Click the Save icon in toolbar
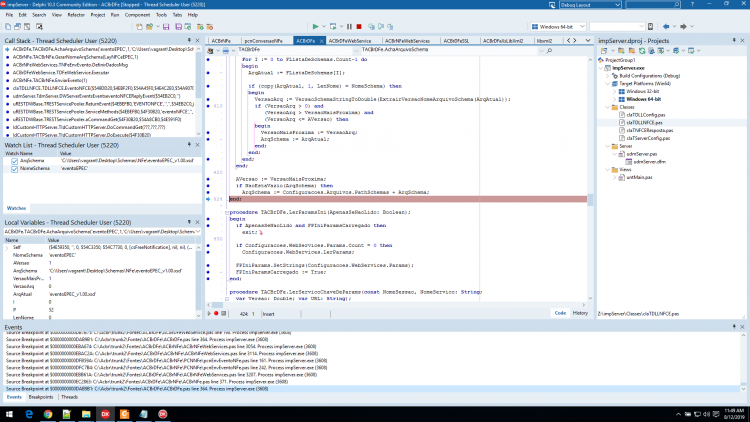Viewport: 750px width, 422px height. click(x=166, y=27)
